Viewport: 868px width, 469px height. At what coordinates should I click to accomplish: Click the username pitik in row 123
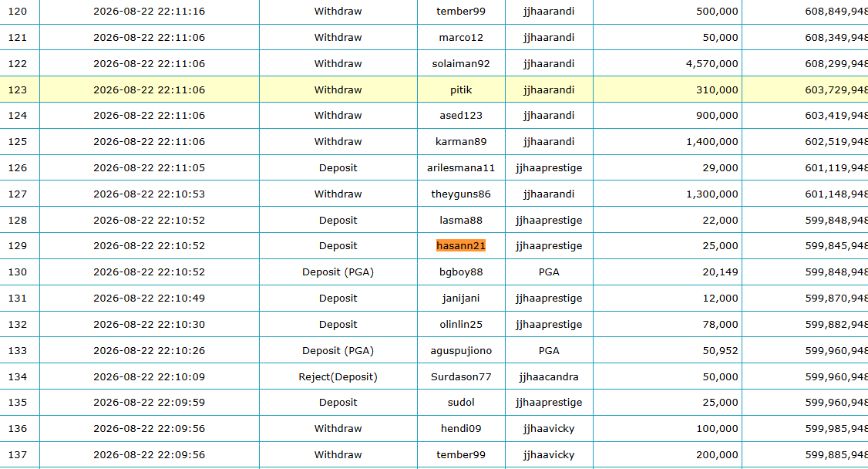460,89
